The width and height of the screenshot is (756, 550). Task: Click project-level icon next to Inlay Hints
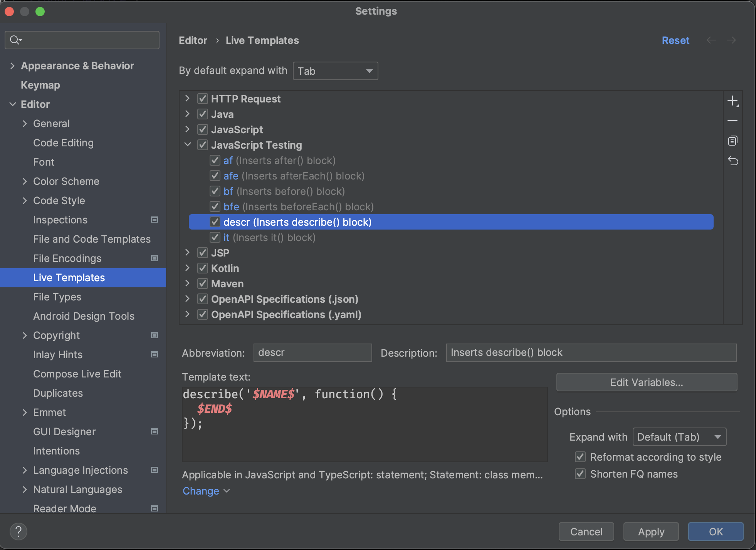(x=155, y=354)
